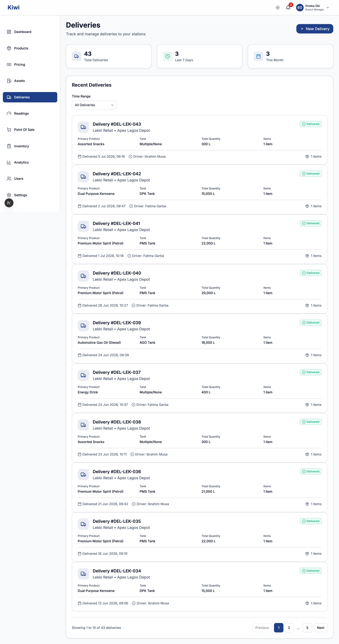Click truck icon of Delivery #DEL-LEK-035

pos(83,524)
